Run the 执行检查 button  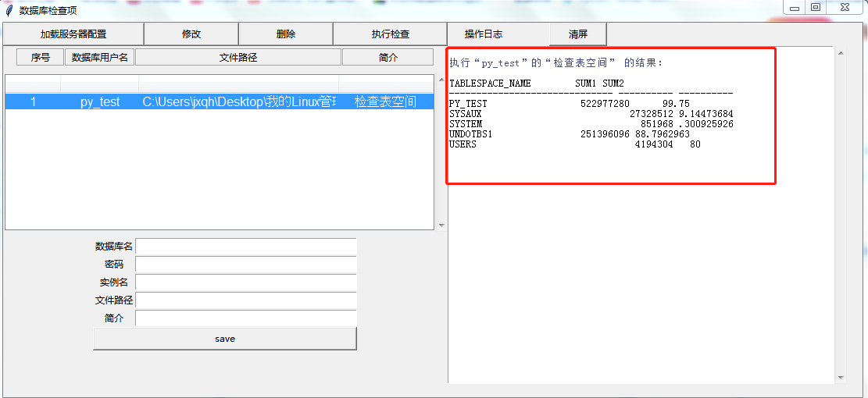coord(391,34)
